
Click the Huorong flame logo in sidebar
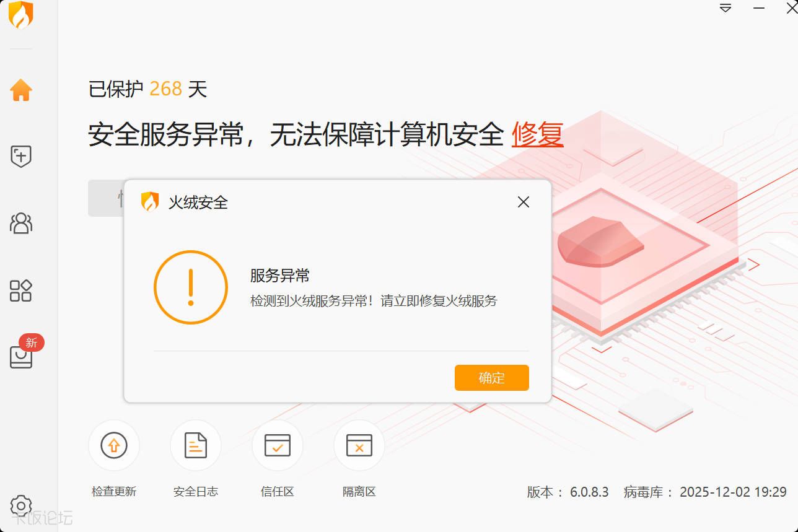(21, 15)
